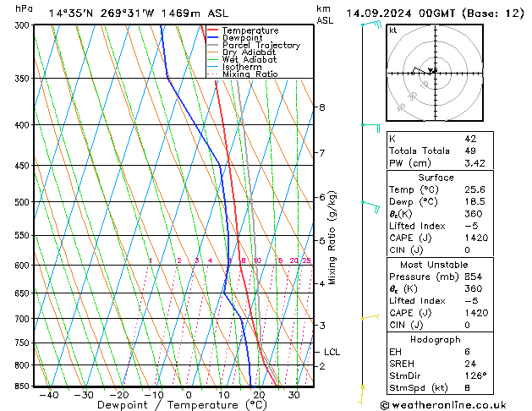Click the Surface section heading
The height and width of the screenshot is (411, 532).
tap(436, 178)
